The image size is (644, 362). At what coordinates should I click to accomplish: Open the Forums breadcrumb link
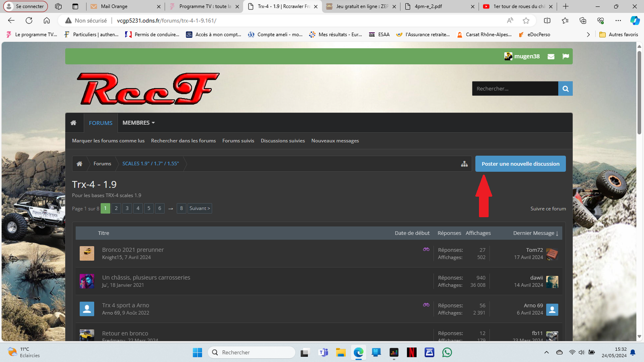point(102,164)
